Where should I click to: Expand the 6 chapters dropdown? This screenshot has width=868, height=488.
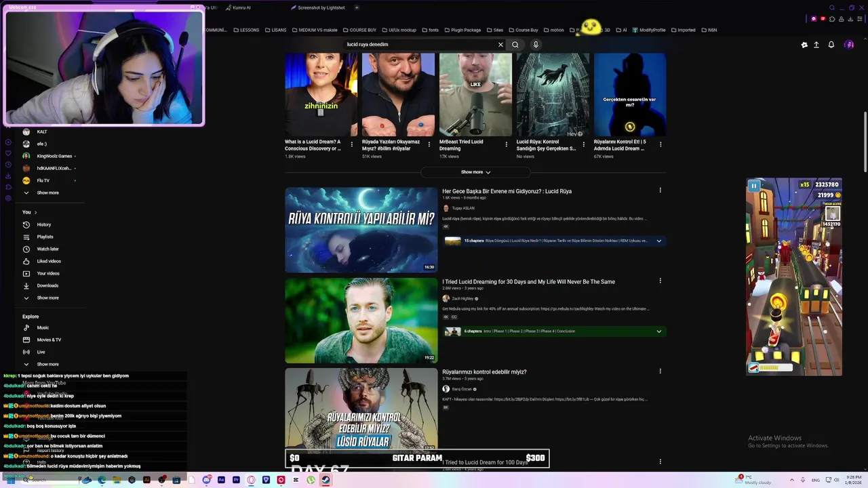tap(658, 331)
